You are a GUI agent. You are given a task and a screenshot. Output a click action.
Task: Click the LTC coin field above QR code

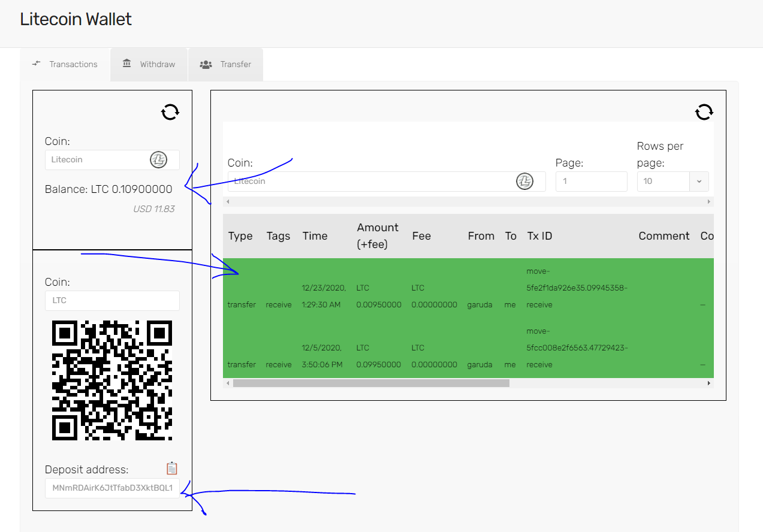tap(112, 301)
